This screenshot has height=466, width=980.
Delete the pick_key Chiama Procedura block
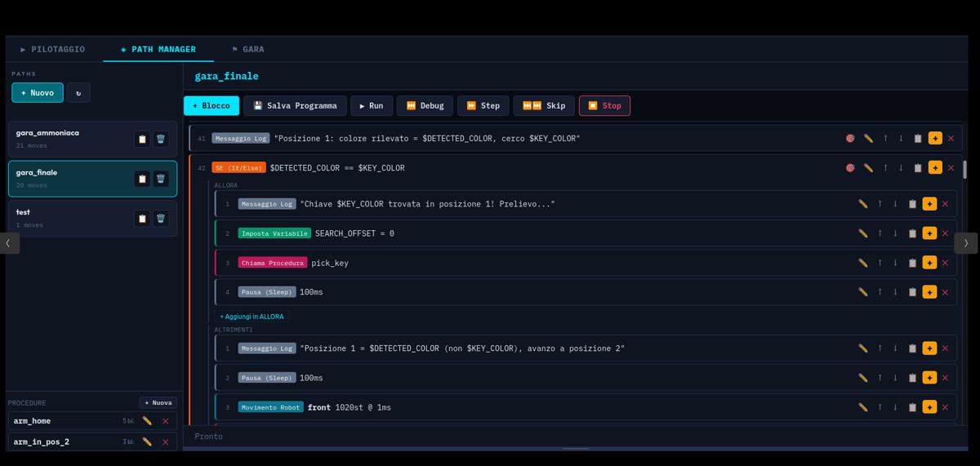945,263
